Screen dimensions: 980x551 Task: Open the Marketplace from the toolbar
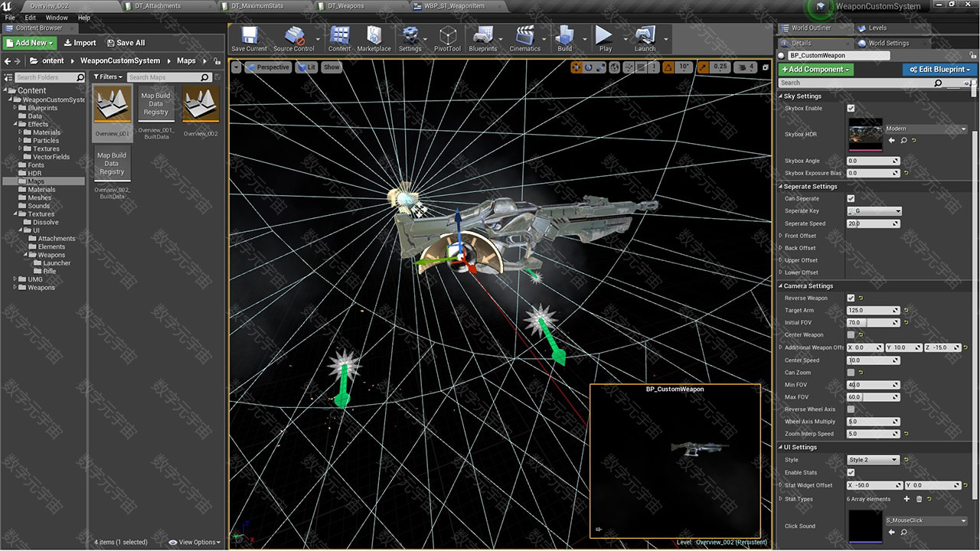374,39
